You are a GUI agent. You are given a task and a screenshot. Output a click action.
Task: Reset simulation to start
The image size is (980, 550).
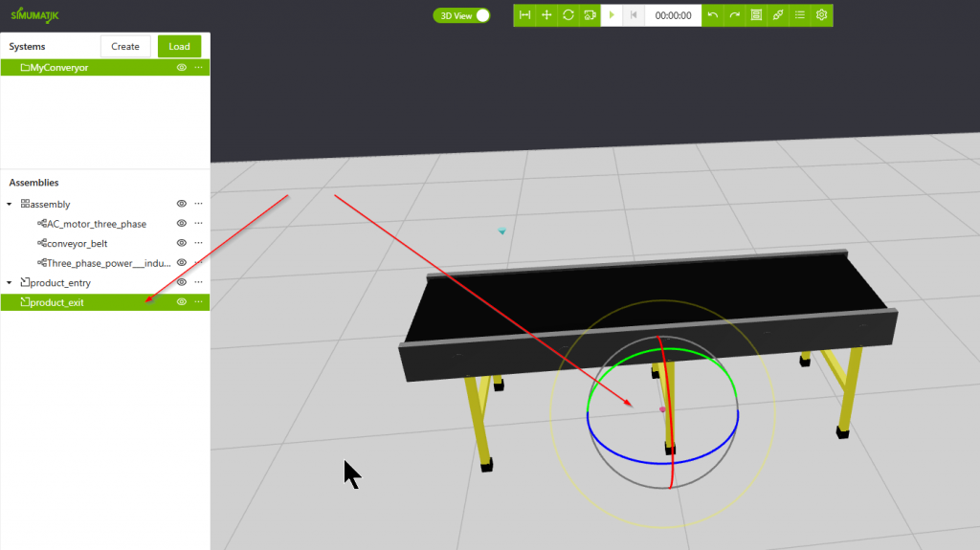pos(634,15)
